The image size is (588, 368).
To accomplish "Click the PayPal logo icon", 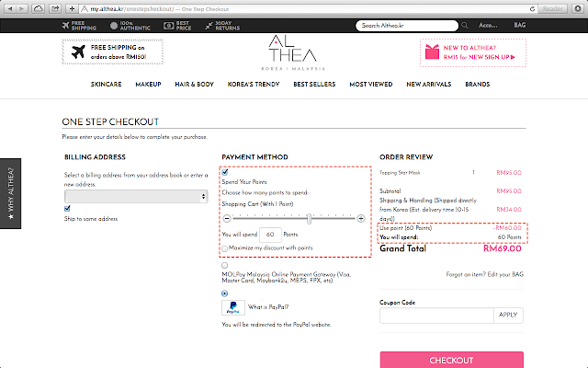I will tap(232, 307).
